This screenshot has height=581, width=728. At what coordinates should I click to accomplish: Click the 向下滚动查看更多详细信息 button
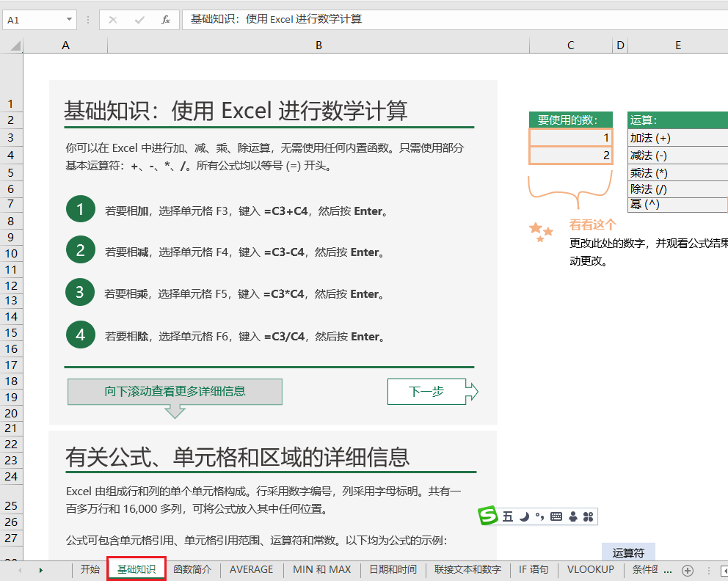(x=175, y=392)
